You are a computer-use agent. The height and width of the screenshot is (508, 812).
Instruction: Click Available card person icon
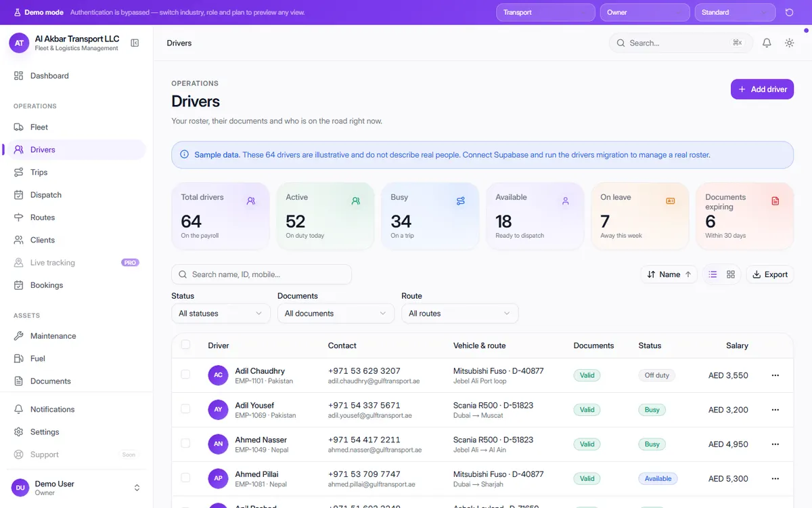(566, 201)
